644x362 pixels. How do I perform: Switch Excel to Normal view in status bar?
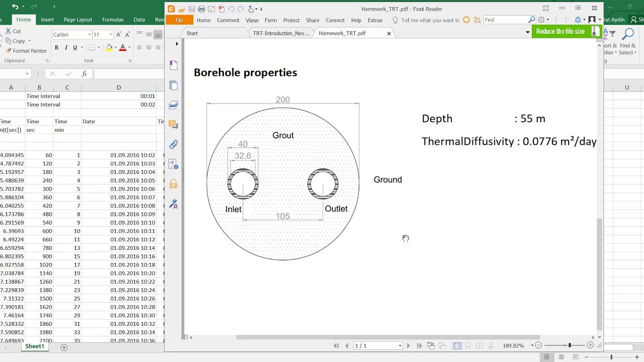click(546, 357)
